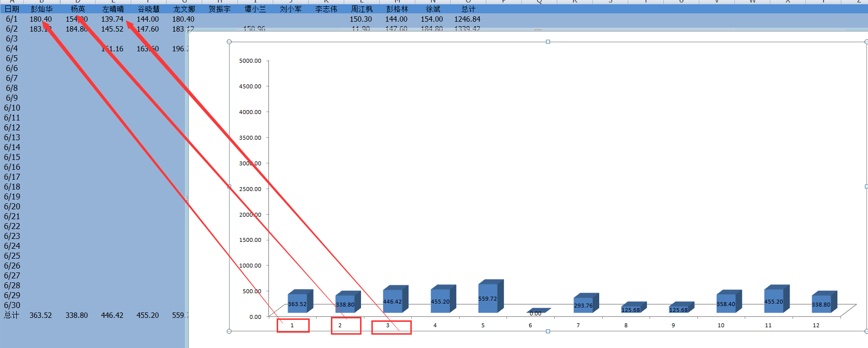868x348 pixels.
Task: Select the 彭格林 name header cell
Action: pyautogui.click(x=397, y=9)
